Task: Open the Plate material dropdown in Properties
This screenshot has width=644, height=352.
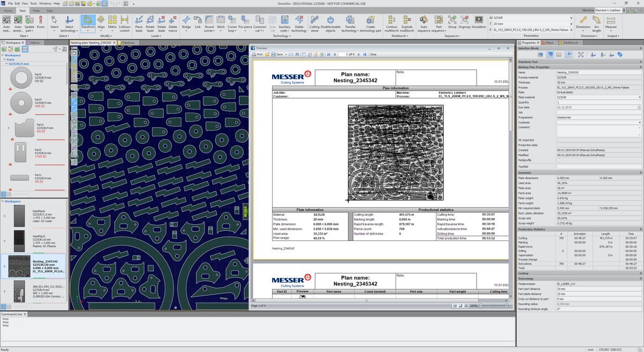Action: tap(640, 97)
